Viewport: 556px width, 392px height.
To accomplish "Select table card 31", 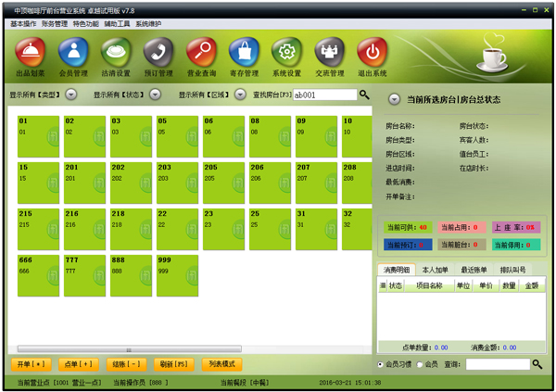I will [316, 230].
